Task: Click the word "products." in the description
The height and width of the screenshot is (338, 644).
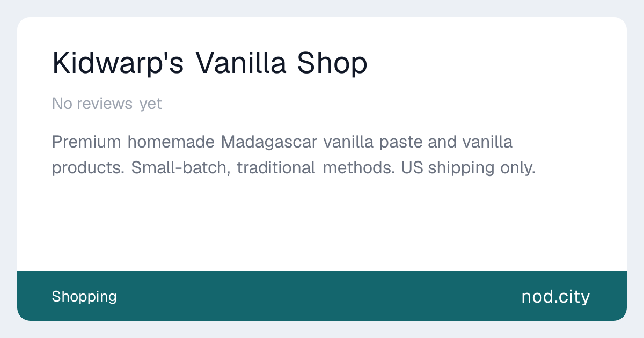Action: (x=89, y=168)
